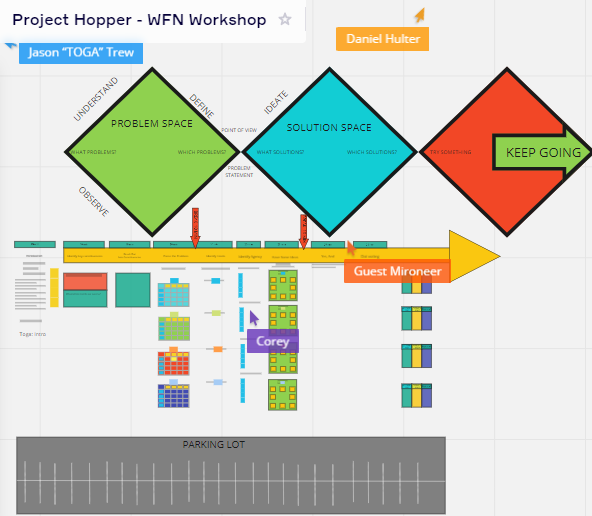Viewport: 592px width, 516px height.
Task: Select the red down arrow below Solution Space
Action: click(x=303, y=232)
